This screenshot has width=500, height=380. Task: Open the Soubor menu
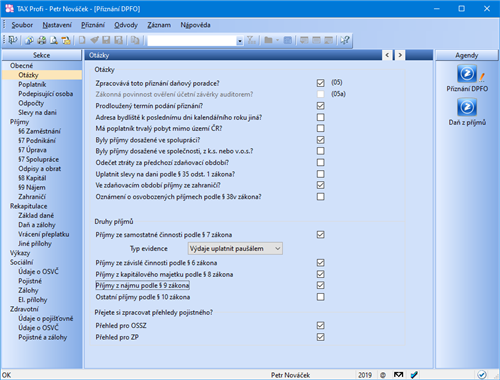coord(22,25)
